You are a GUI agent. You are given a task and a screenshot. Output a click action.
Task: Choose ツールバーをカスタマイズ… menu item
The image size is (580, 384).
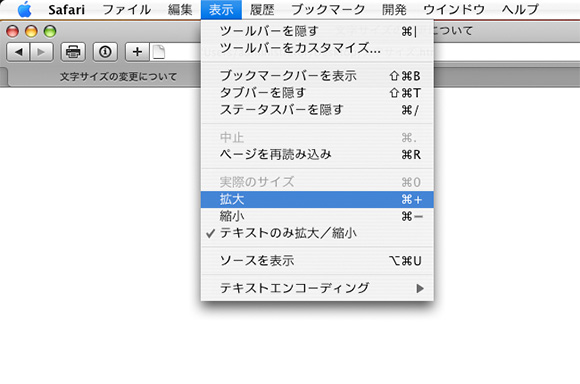pos(317,48)
